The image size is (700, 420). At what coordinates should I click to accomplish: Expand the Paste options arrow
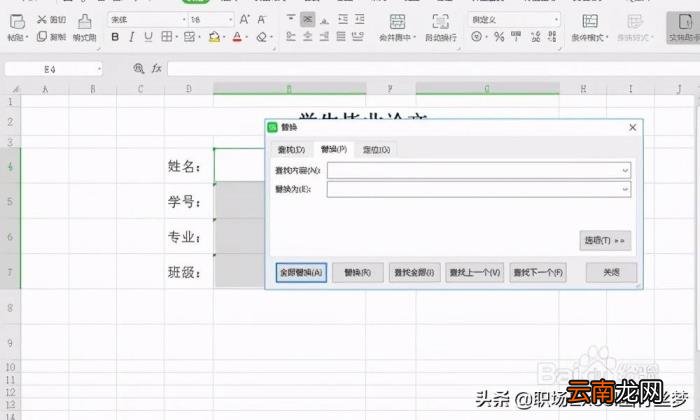[27, 38]
